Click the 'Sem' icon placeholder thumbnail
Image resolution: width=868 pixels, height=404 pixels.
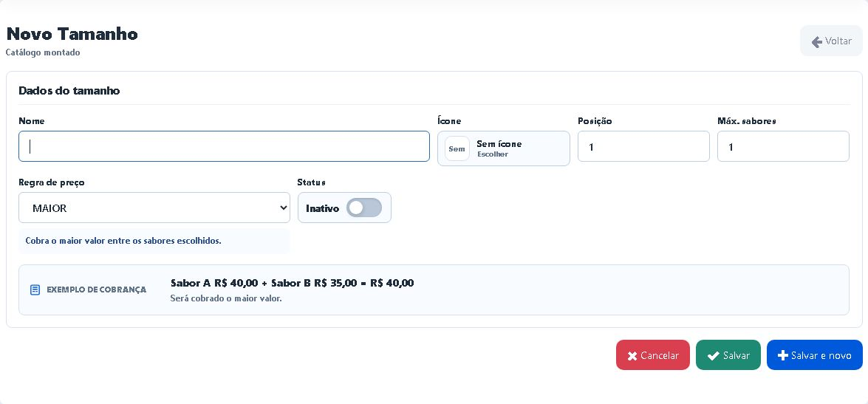pos(457,149)
